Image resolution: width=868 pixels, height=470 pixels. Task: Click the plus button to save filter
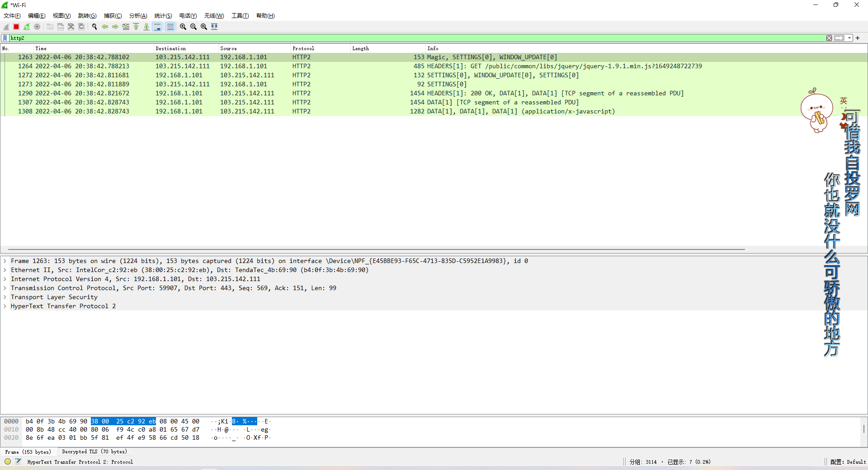click(x=858, y=38)
